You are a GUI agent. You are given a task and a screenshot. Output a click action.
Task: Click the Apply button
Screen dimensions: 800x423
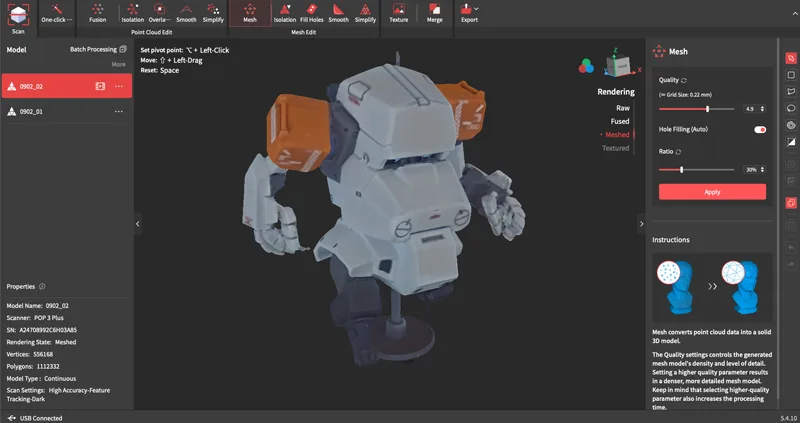712,192
